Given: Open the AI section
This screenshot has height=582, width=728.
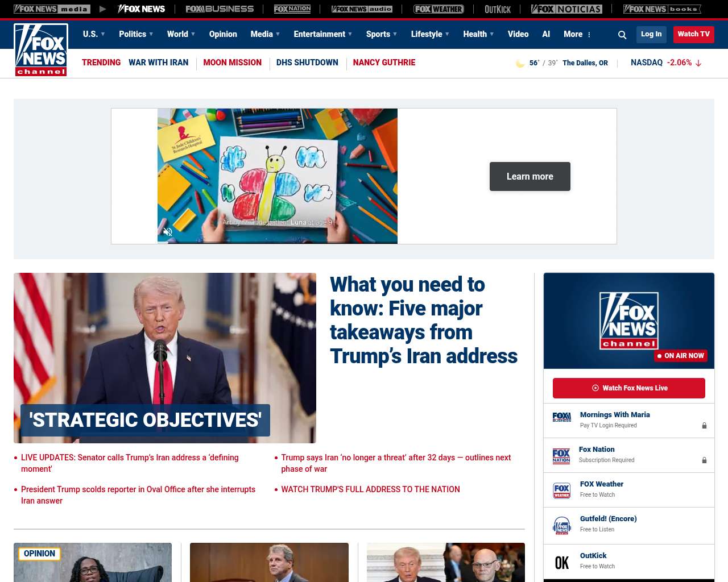Looking at the screenshot, I should point(546,34).
